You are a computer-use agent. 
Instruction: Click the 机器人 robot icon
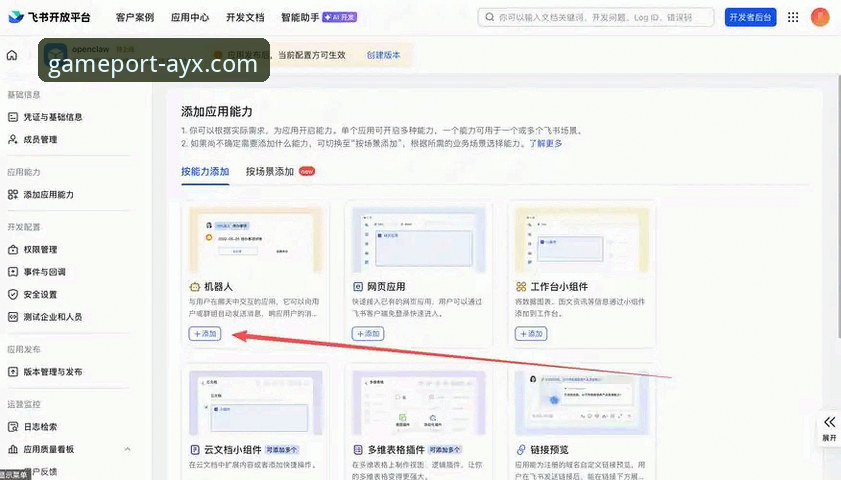coord(195,287)
